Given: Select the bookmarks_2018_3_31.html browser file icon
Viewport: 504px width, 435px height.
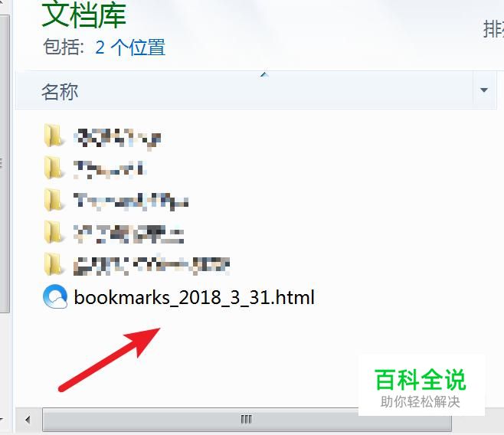Looking at the screenshot, I should coord(55,296).
